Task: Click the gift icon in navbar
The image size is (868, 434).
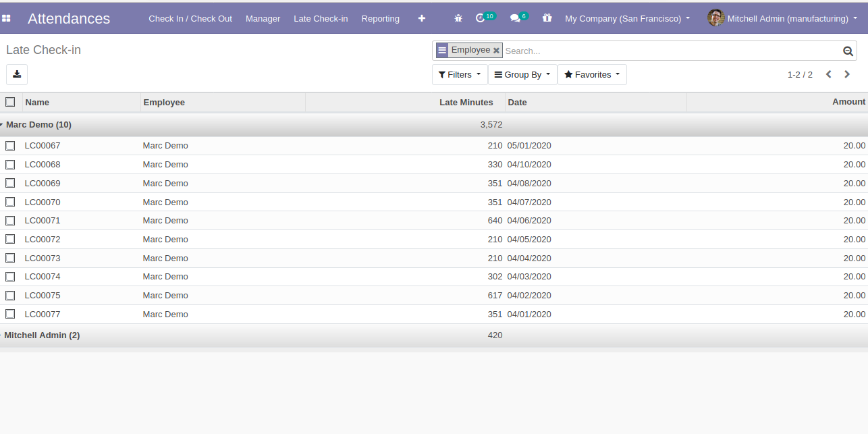Action: (547, 18)
